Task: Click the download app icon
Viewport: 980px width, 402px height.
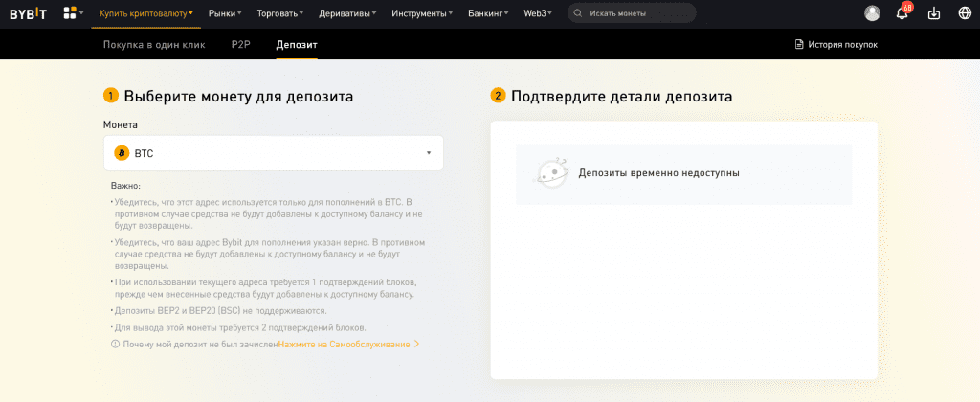Action: (934, 13)
